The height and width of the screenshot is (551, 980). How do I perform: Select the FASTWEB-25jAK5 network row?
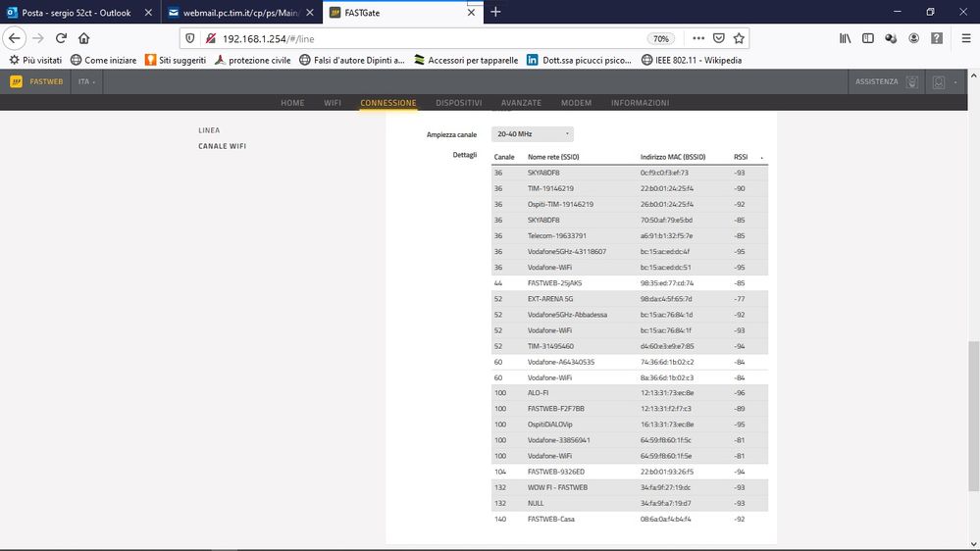click(x=630, y=283)
